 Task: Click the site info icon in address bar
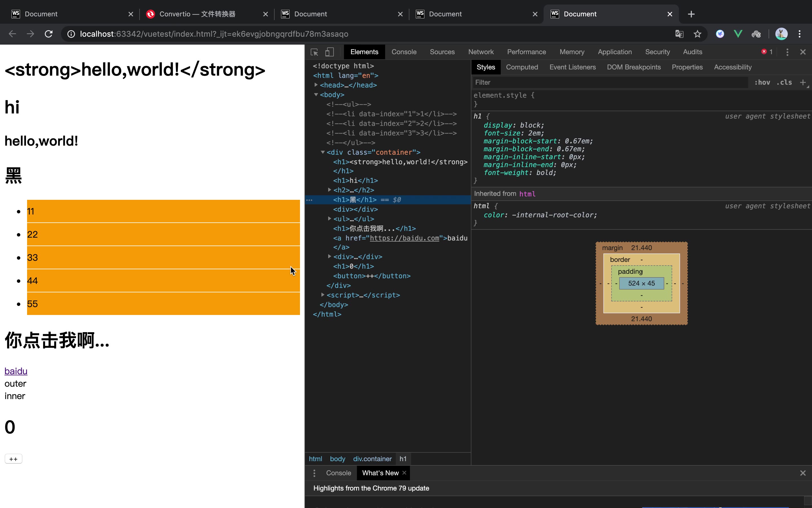point(71,34)
